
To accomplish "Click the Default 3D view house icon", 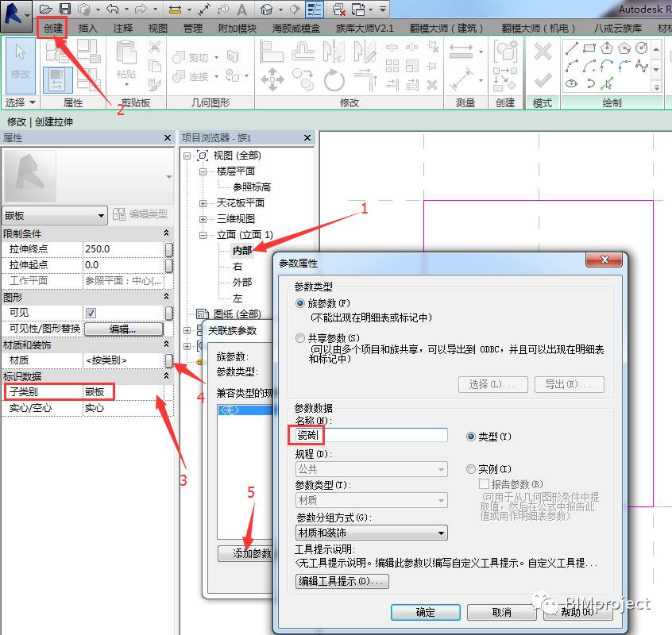I will coord(267,9).
